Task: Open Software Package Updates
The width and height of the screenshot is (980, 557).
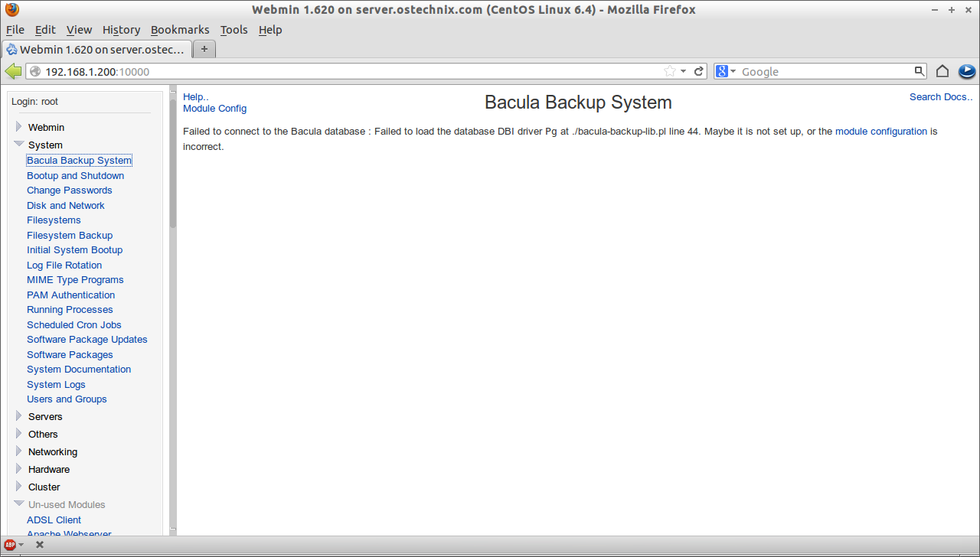Action: (x=87, y=340)
